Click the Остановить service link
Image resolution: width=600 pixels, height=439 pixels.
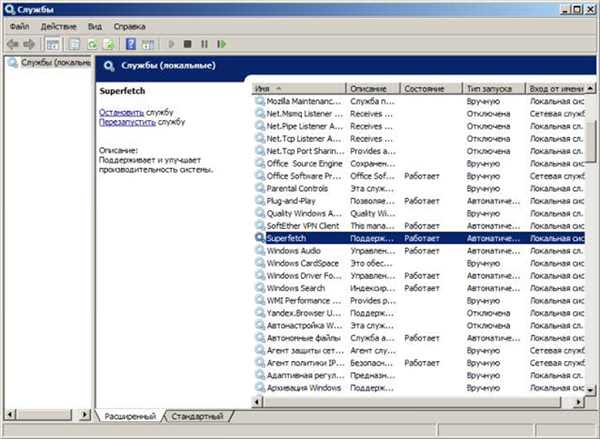point(121,113)
